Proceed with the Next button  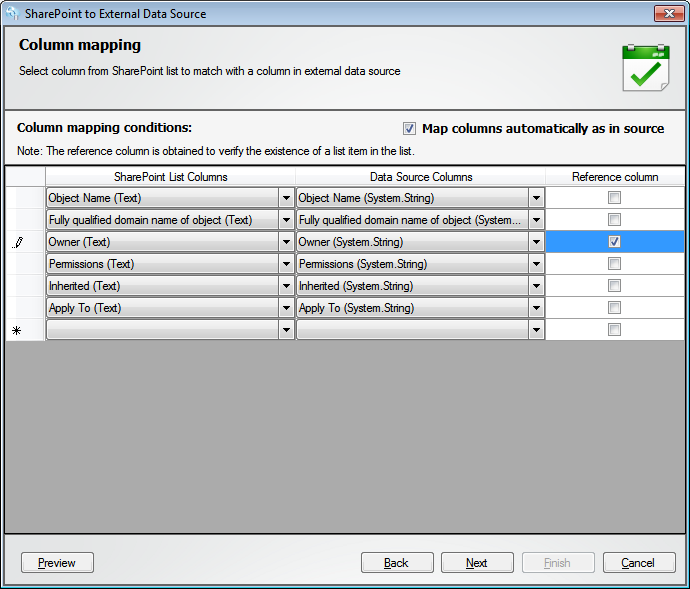coord(477,563)
